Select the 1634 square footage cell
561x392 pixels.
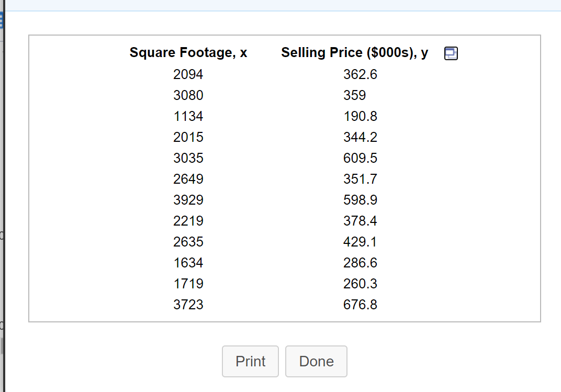coord(188,263)
